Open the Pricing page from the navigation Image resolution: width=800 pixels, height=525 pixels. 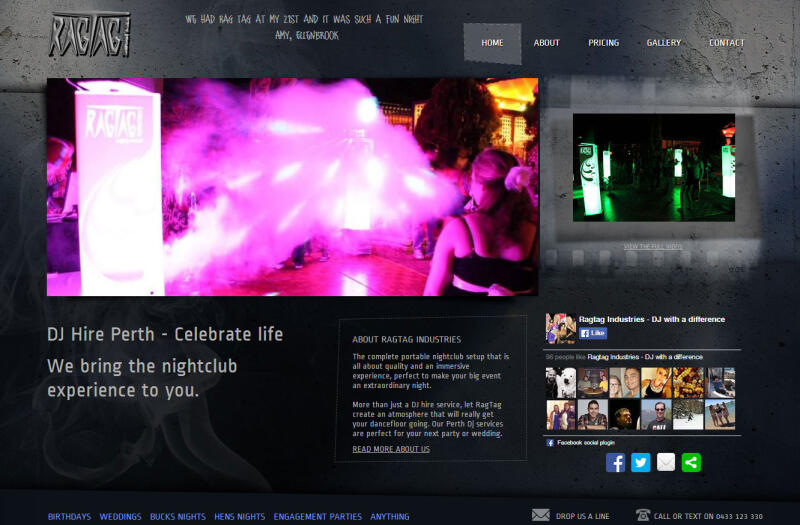[x=603, y=43]
